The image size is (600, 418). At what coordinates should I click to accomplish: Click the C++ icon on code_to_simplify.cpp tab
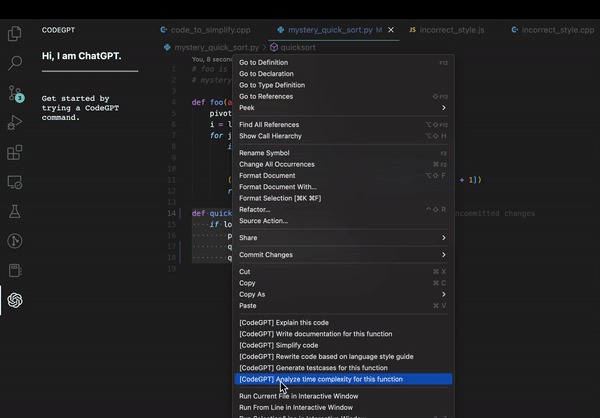[x=164, y=30]
